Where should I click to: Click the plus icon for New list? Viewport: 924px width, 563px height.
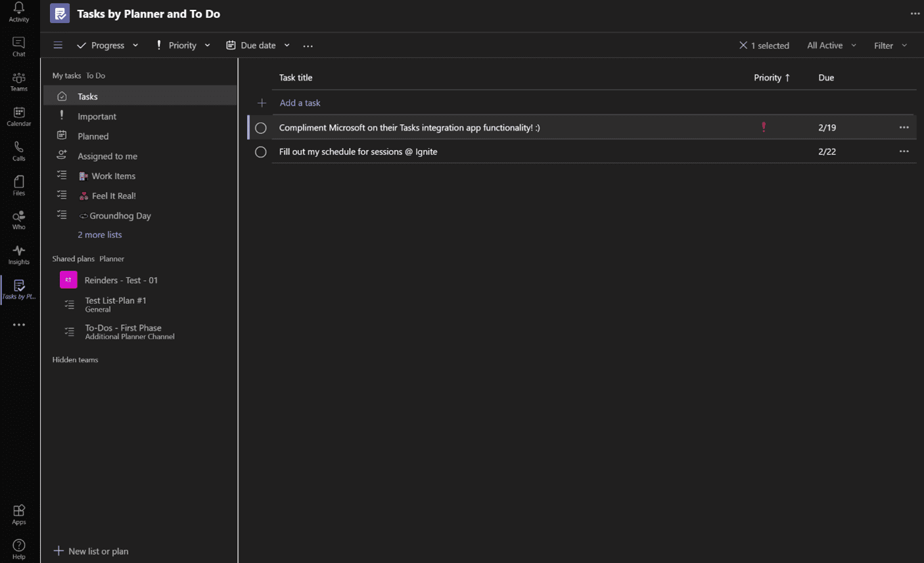[58, 551]
